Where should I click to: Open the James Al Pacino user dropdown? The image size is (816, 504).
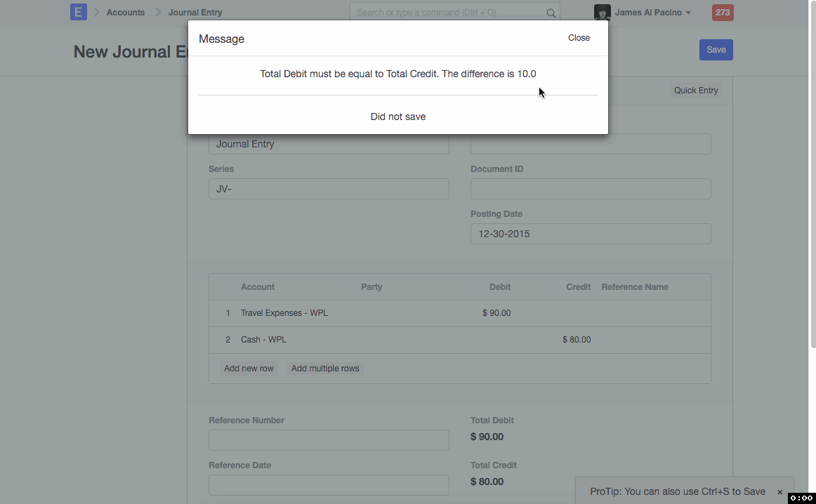[652, 13]
